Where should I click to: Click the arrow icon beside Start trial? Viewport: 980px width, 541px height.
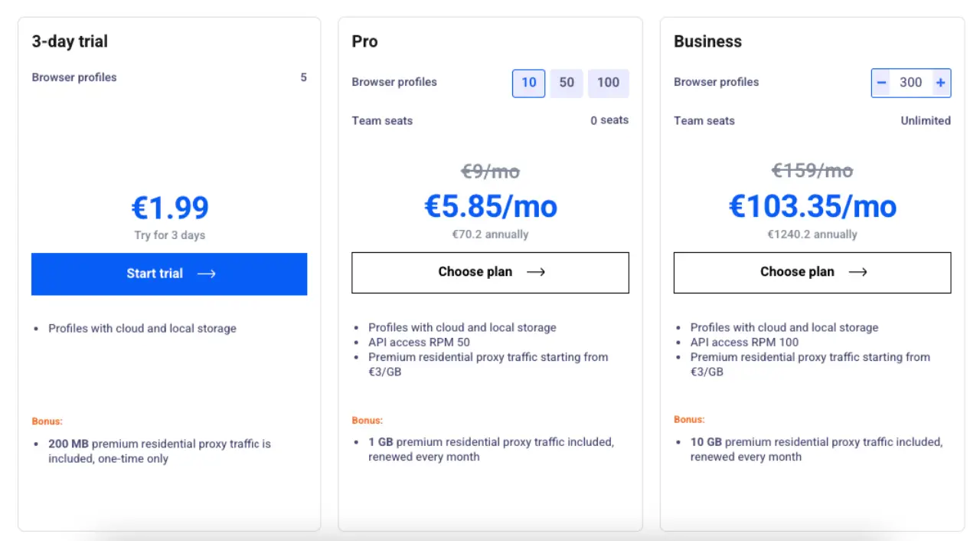(206, 274)
